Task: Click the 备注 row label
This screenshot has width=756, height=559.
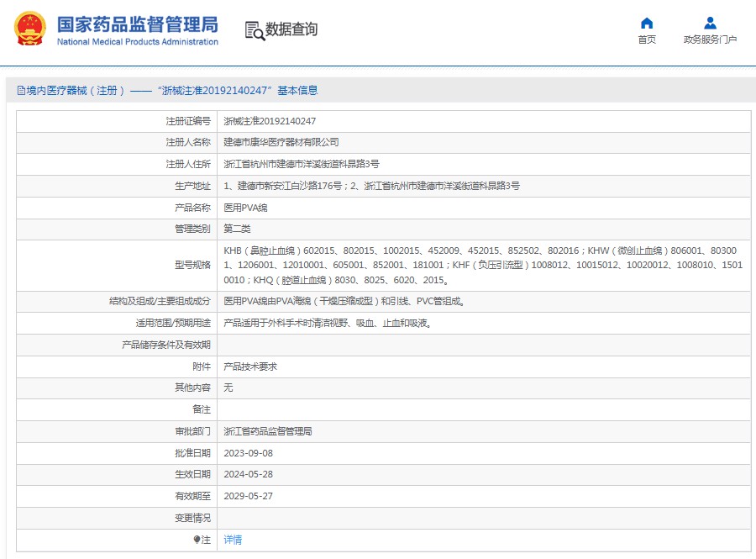Action: pyautogui.click(x=202, y=409)
